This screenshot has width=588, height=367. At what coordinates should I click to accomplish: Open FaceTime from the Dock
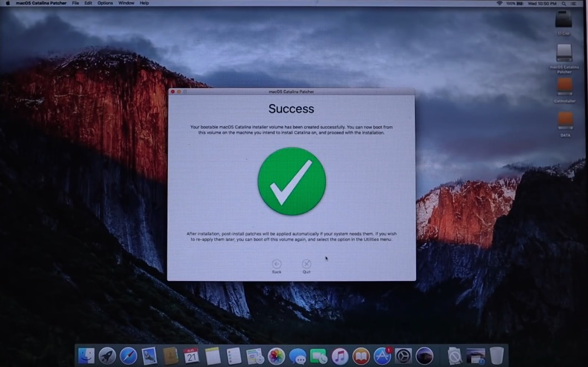pyautogui.click(x=318, y=355)
